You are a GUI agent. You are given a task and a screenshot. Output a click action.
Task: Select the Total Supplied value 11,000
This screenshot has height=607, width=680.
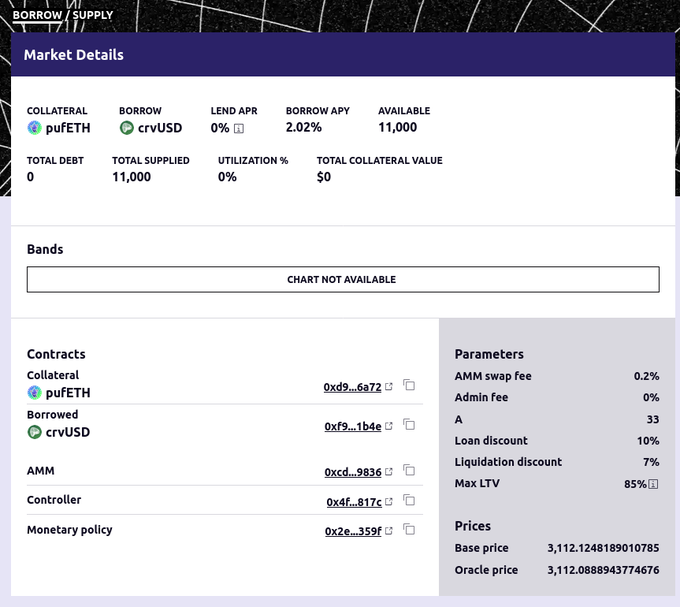[131, 177]
